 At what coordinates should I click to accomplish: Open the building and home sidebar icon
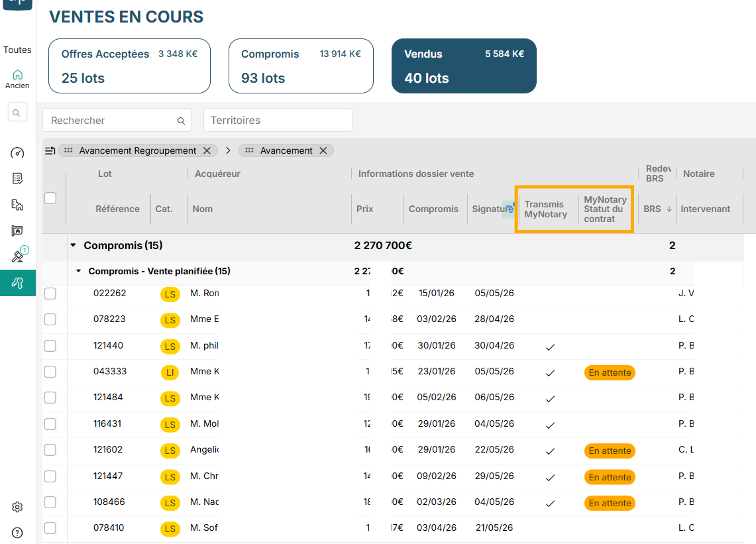coord(18,205)
